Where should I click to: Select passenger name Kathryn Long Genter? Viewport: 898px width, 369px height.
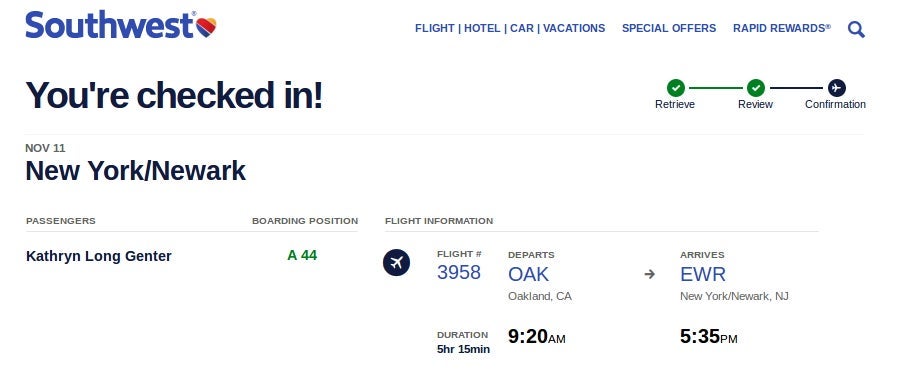click(x=99, y=256)
